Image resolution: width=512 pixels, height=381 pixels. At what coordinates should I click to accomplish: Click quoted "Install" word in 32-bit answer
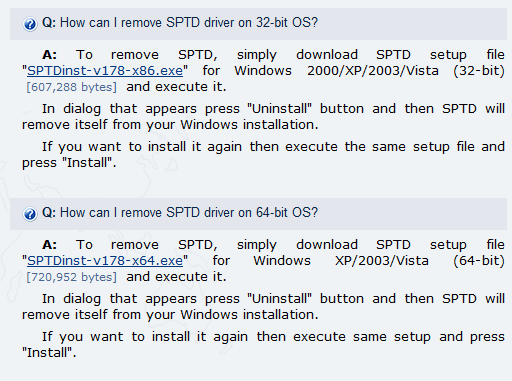pos(87,163)
